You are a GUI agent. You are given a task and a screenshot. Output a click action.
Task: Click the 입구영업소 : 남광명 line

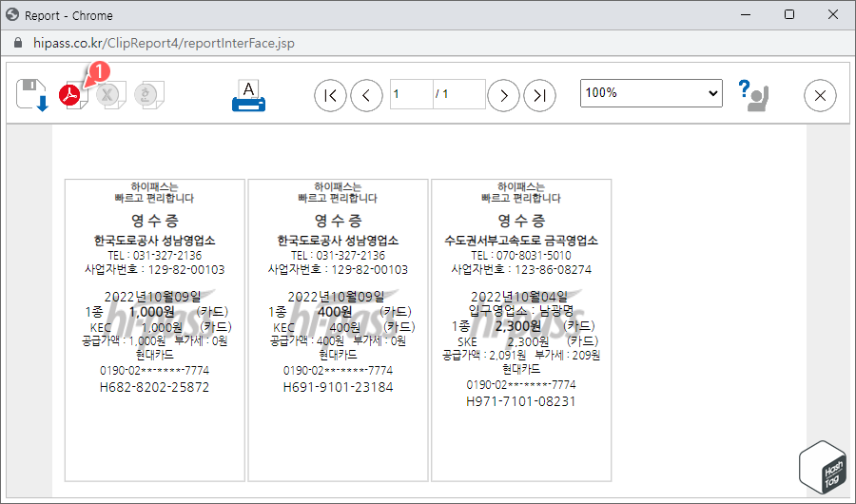point(521,311)
